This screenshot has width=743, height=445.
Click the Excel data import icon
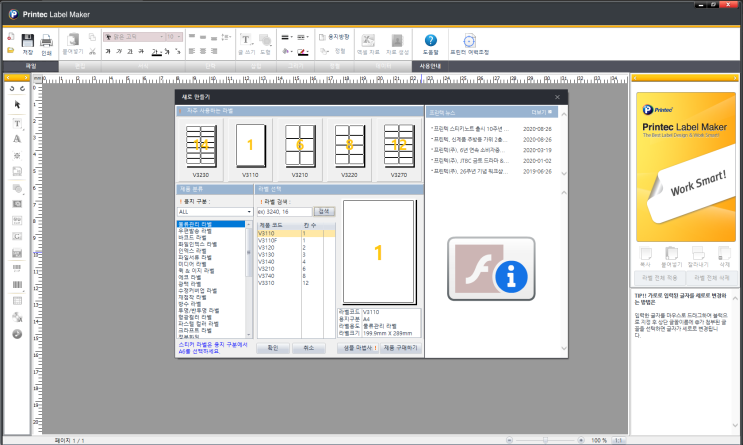pos(368,40)
